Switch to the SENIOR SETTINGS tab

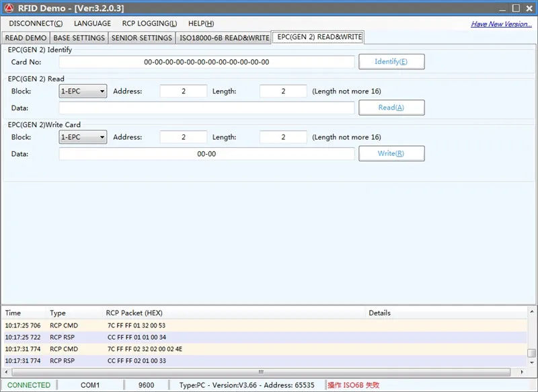pyautogui.click(x=142, y=38)
